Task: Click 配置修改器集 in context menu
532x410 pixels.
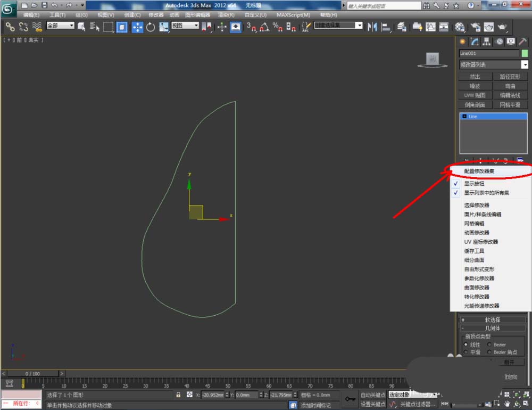Action: (479, 171)
